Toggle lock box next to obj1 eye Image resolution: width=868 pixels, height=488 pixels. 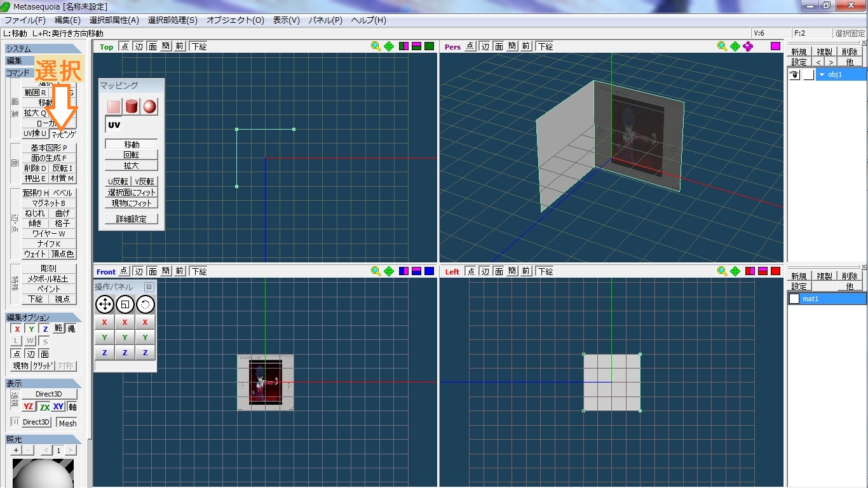808,74
